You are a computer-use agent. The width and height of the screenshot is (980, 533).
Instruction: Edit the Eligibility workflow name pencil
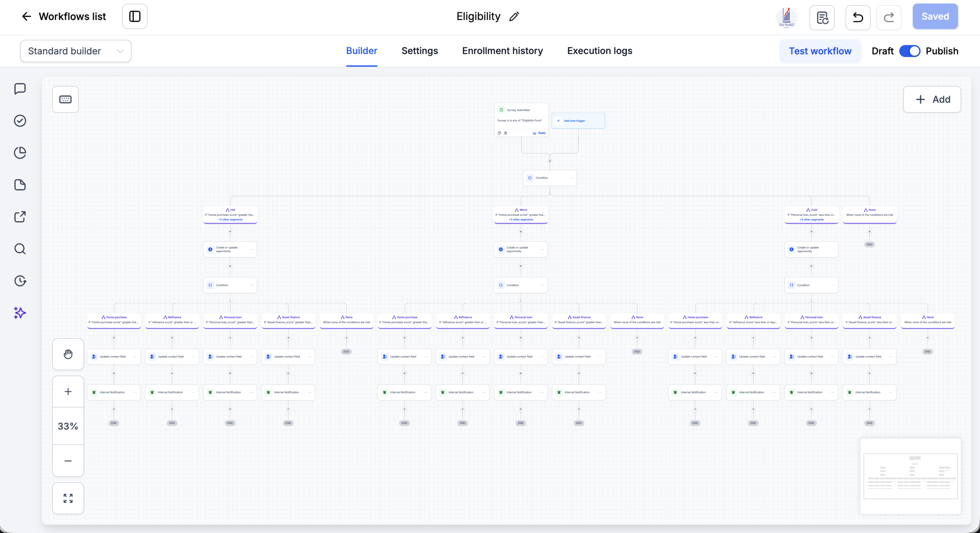click(x=514, y=16)
